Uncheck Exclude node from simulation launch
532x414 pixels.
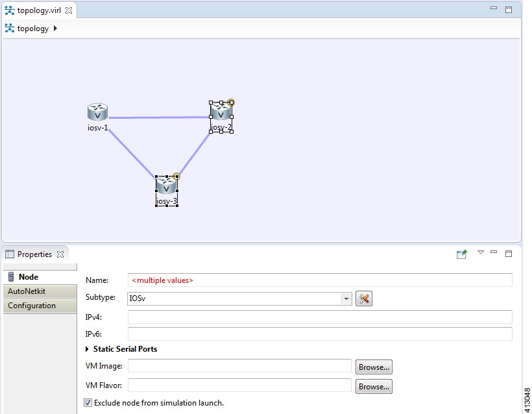(x=87, y=402)
